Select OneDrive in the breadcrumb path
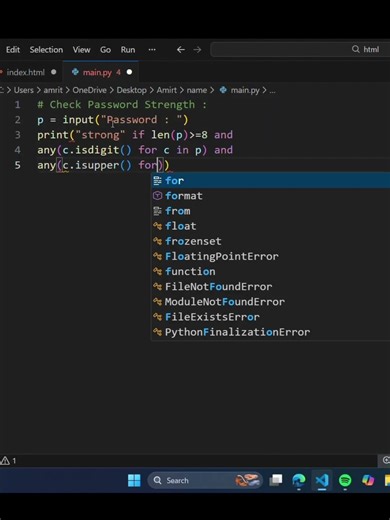 coord(89,90)
